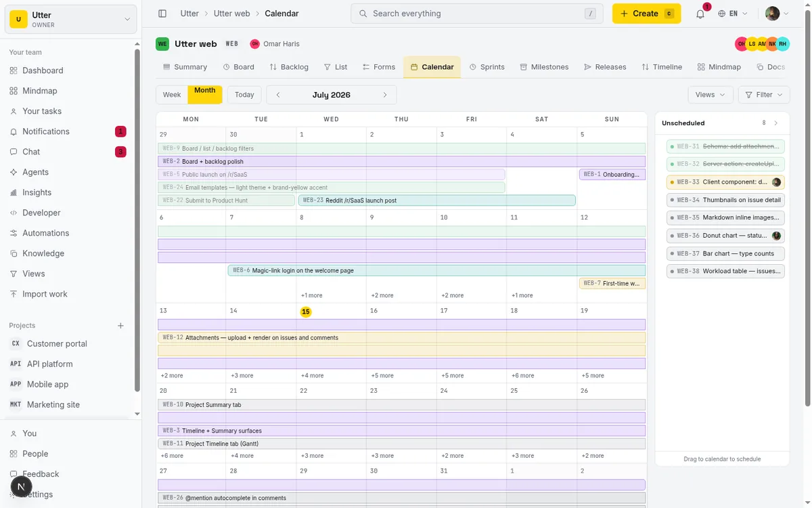Click the People sidebar icon
Image resolution: width=812 pixels, height=508 pixels.
tap(14, 454)
